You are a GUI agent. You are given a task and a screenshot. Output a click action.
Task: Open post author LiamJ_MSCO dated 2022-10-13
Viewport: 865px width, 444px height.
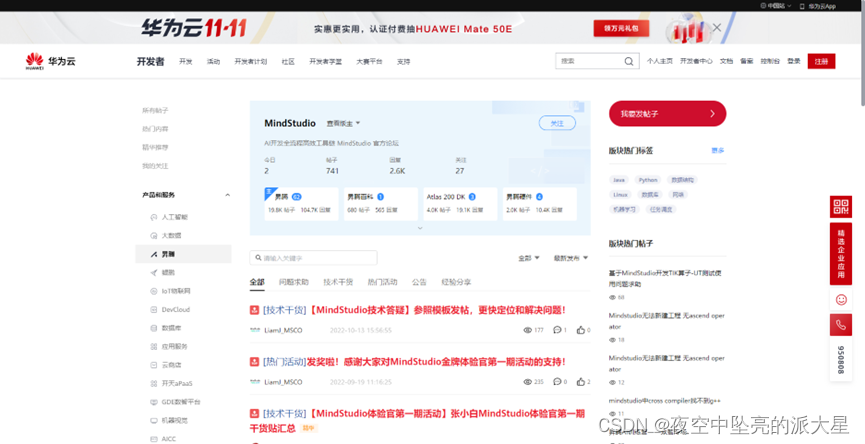[x=283, y=330]
